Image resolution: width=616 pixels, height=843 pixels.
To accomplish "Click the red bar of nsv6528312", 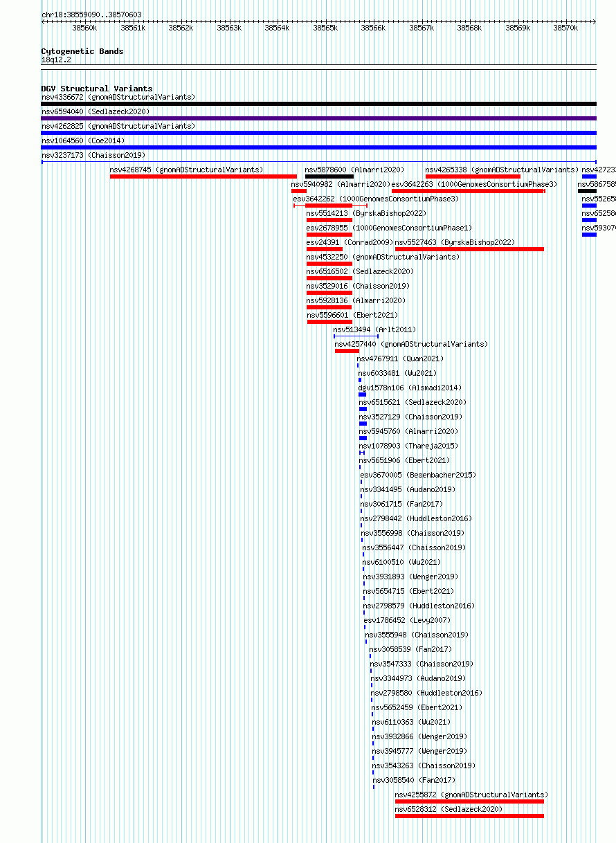I will 469,816.
